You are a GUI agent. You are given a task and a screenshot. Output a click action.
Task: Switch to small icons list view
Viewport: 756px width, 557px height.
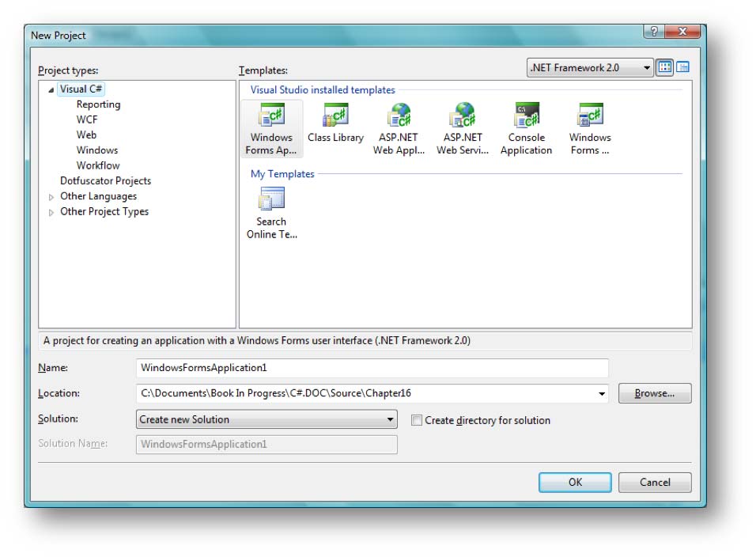(x=682, y=68)
